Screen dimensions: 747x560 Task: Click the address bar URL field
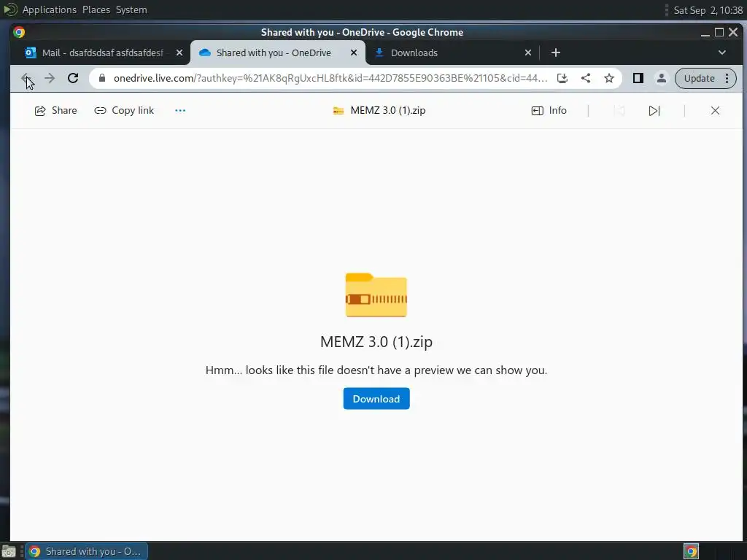click(330, 78)
